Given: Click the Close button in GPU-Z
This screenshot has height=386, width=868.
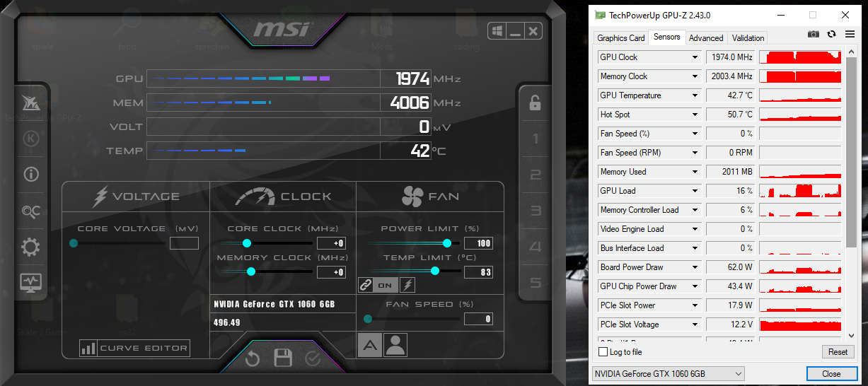Looking at the screenshot, I should coord(831,374).
